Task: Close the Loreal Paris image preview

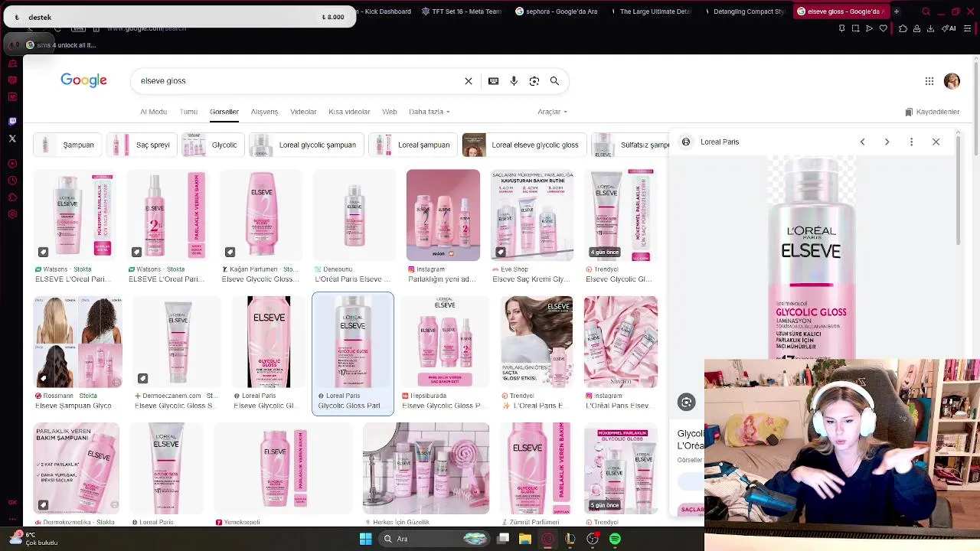Action: coord(936,142)
